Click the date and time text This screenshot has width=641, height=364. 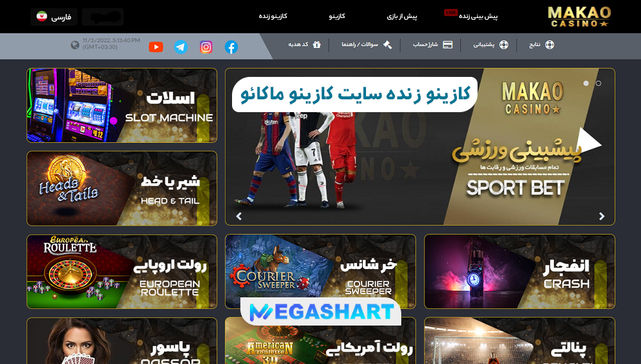tap(111, 44)
